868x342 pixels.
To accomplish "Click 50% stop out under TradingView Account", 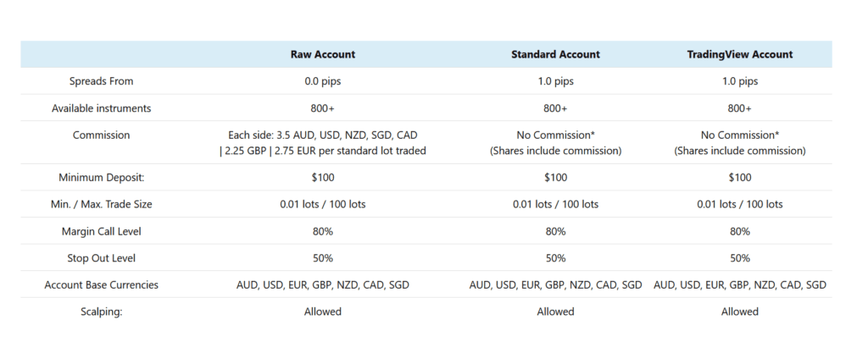I will pos(740,258).
